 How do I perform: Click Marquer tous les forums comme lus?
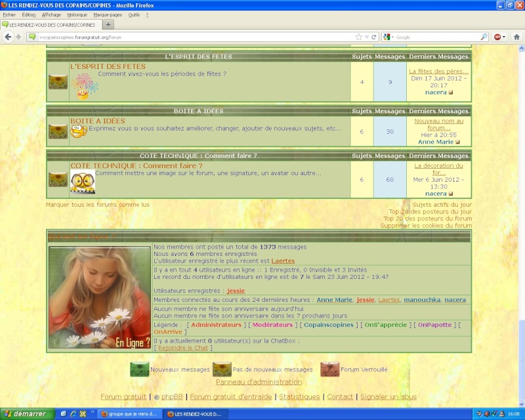(97, 205)
